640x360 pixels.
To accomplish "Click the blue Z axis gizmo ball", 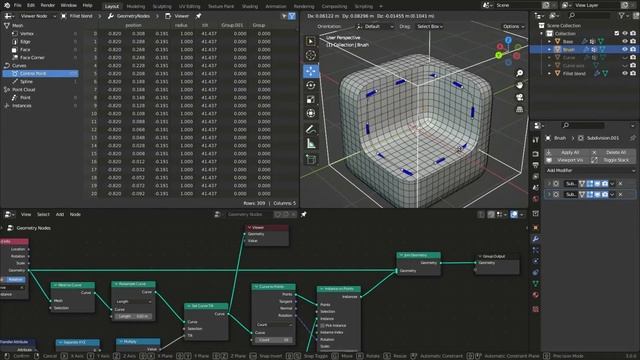I will (x=508, y=40).
